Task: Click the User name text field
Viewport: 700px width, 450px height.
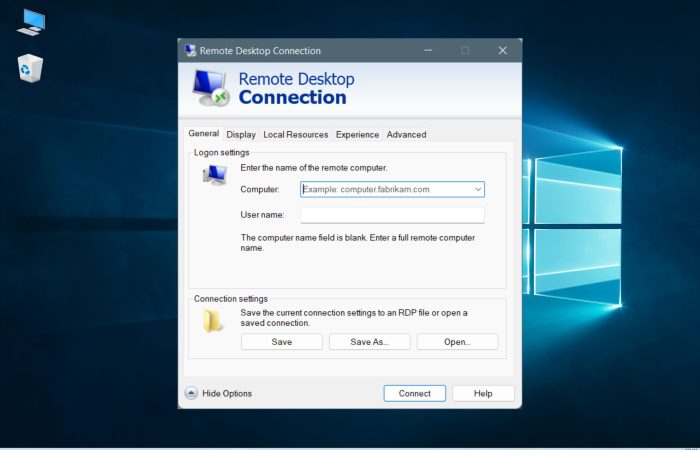Action: 392,215
